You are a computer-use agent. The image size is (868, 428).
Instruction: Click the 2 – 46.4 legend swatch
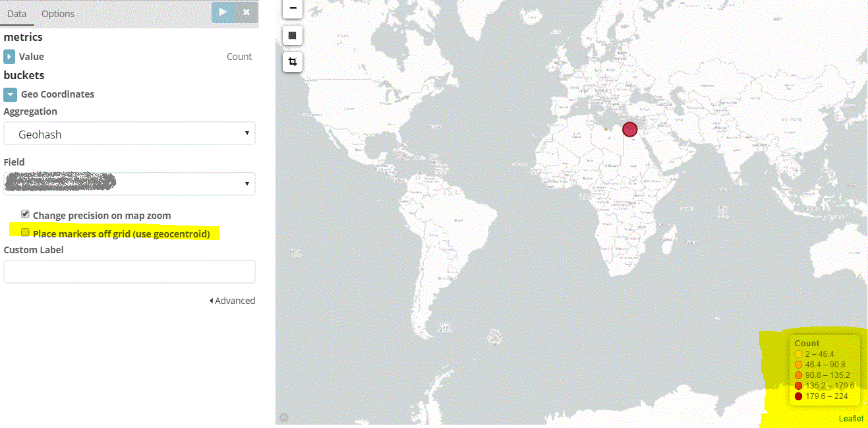tap(798, 354)
